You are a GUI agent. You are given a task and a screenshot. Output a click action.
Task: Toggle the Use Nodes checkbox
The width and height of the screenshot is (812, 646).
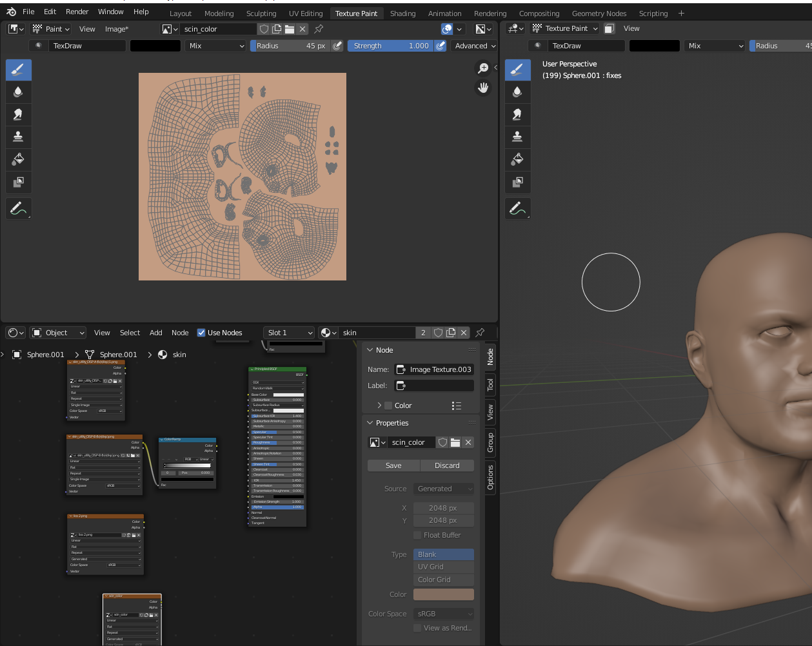point(201,333)
